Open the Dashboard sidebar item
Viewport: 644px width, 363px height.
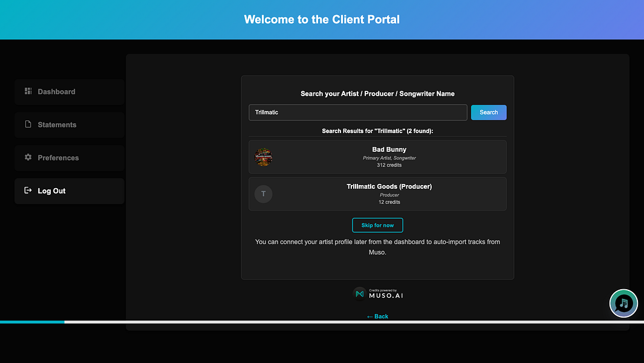click(70, 92)
